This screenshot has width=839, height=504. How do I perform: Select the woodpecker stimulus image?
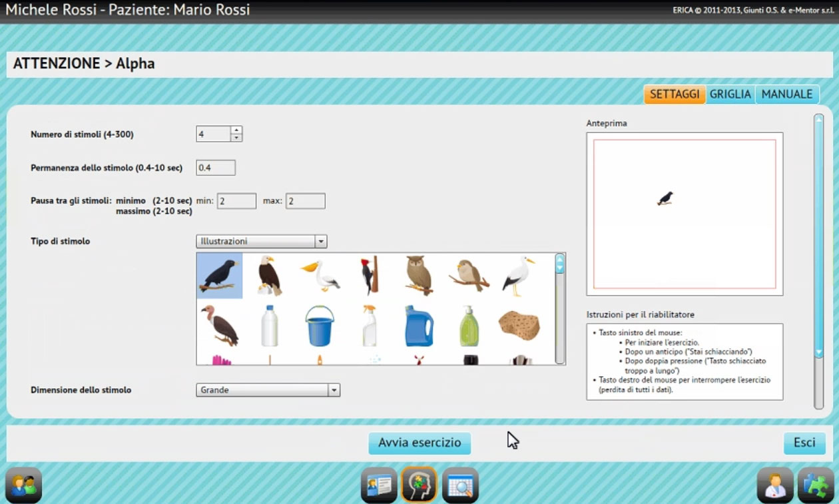[370, 275]
